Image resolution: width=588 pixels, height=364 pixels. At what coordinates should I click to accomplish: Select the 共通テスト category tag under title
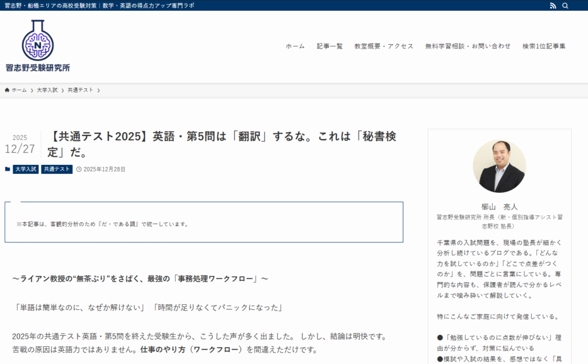(x=57, y=169)
